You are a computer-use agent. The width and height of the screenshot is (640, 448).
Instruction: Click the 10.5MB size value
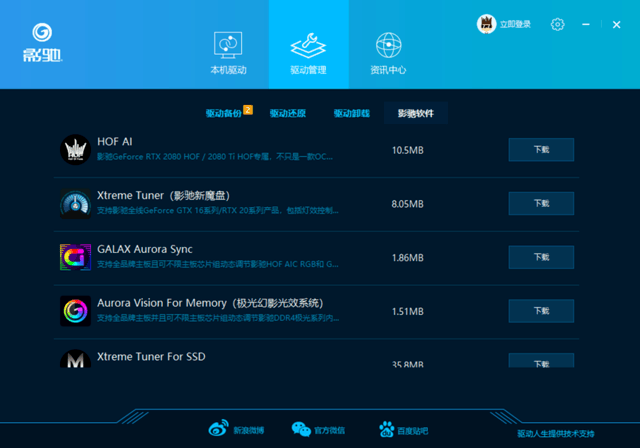coord(408,150)
